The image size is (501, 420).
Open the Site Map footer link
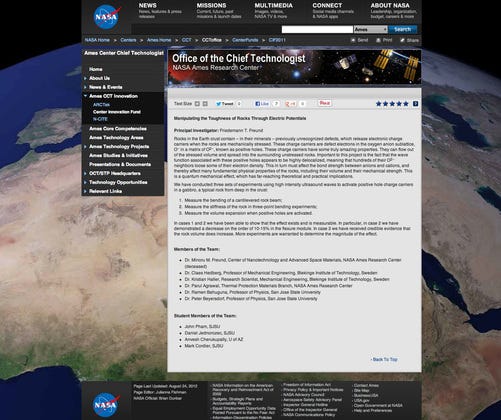pyautogui.click(x=361, y=390)
